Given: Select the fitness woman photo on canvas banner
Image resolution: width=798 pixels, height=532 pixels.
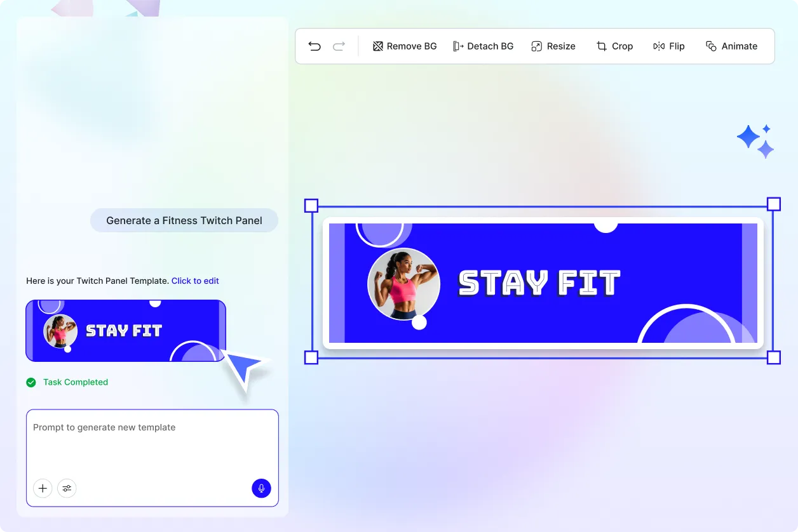Looking at the screenshot, I should [404, 284].
